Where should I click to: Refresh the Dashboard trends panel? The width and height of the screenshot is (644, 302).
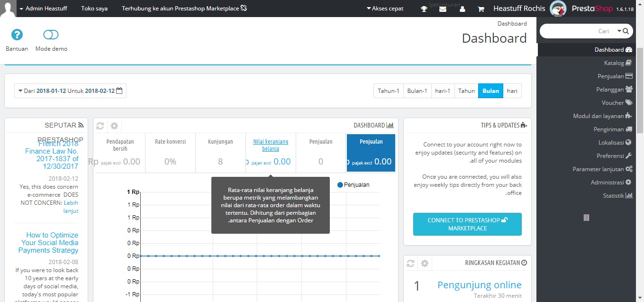100,126
